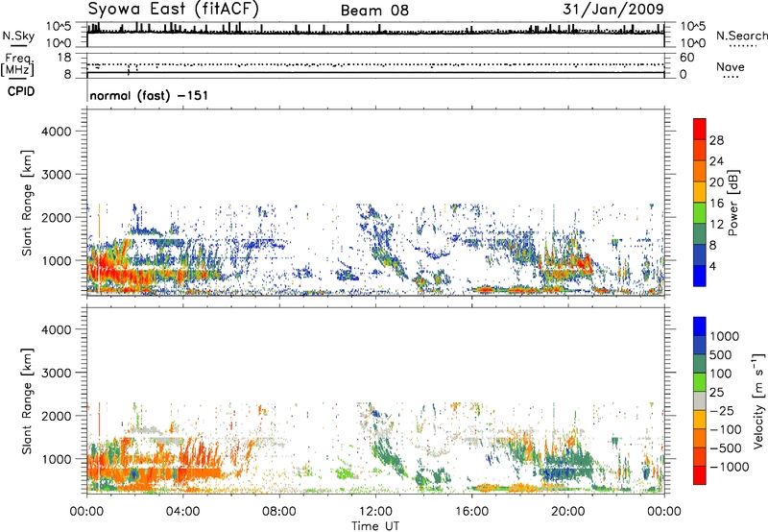Click the 'CPID' label
Screen dimensions: 768x532
click(x=21, y=91)
